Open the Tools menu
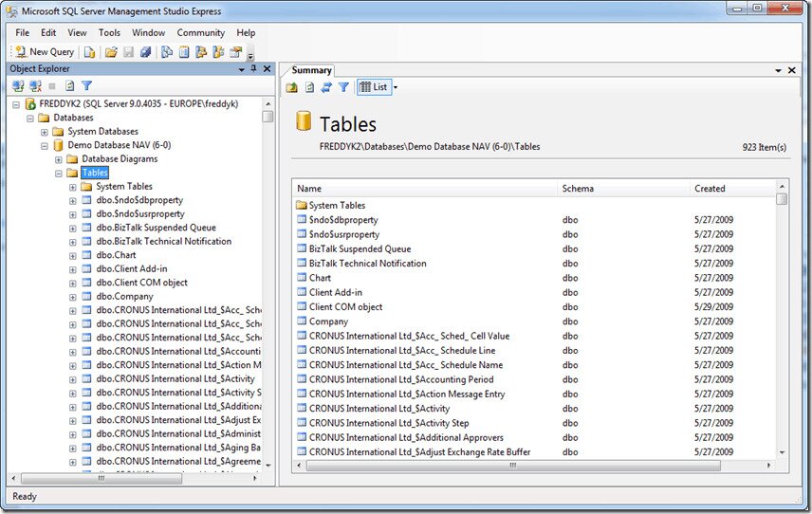812x514 pixels. tap(109, 32)
